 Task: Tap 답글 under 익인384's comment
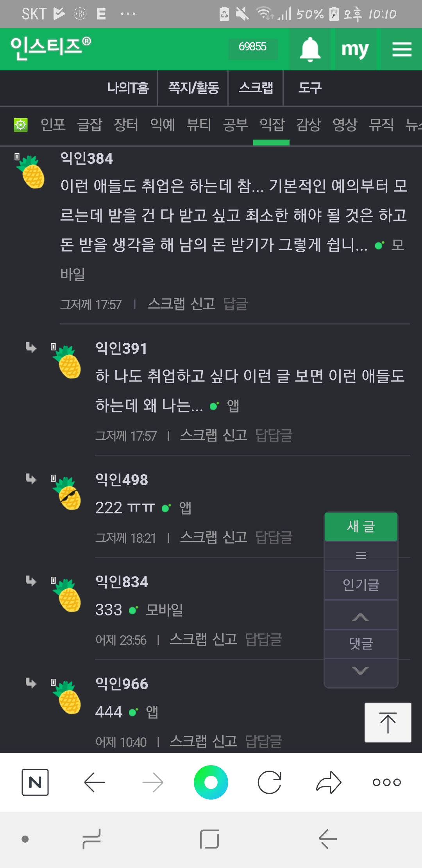[235, 304]
